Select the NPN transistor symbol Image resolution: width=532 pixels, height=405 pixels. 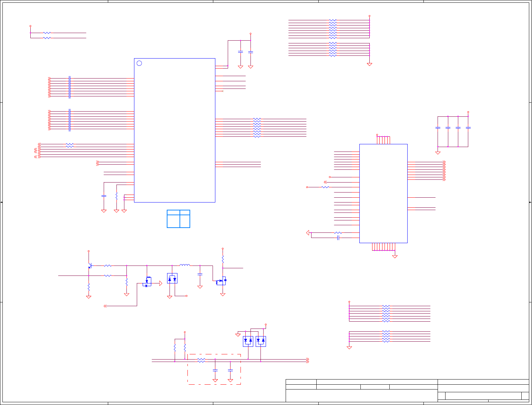coord(90,266)
